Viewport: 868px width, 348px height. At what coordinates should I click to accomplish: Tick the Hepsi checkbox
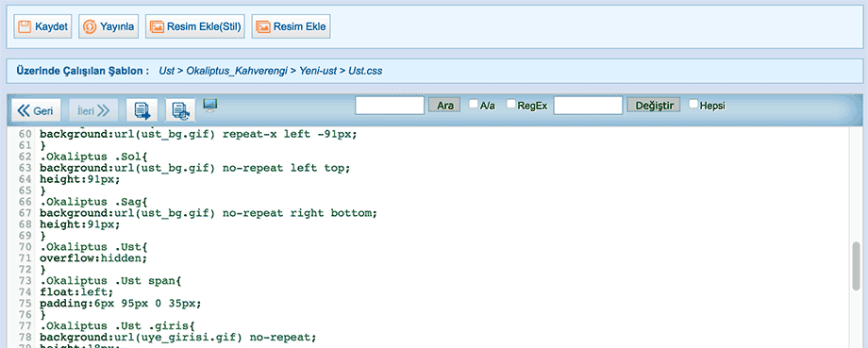693,104
